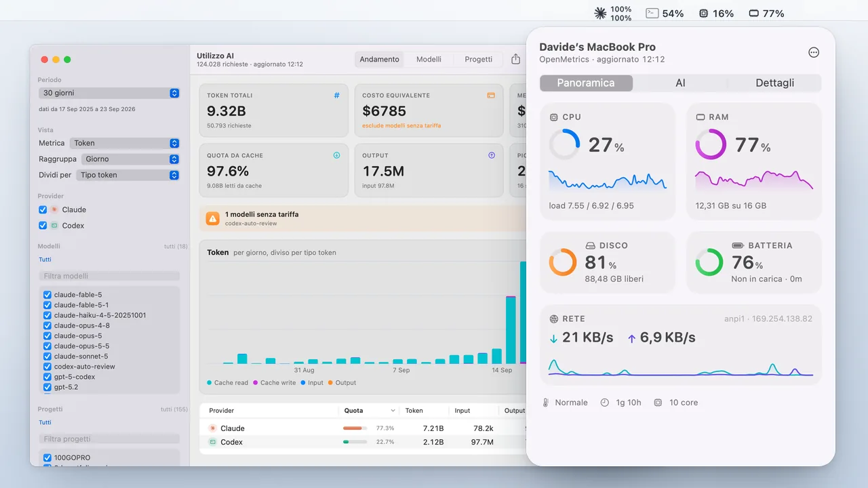Select the Dettagli tab in OpenMetrics popover
The image size is (868, 488).
(774, 83)
